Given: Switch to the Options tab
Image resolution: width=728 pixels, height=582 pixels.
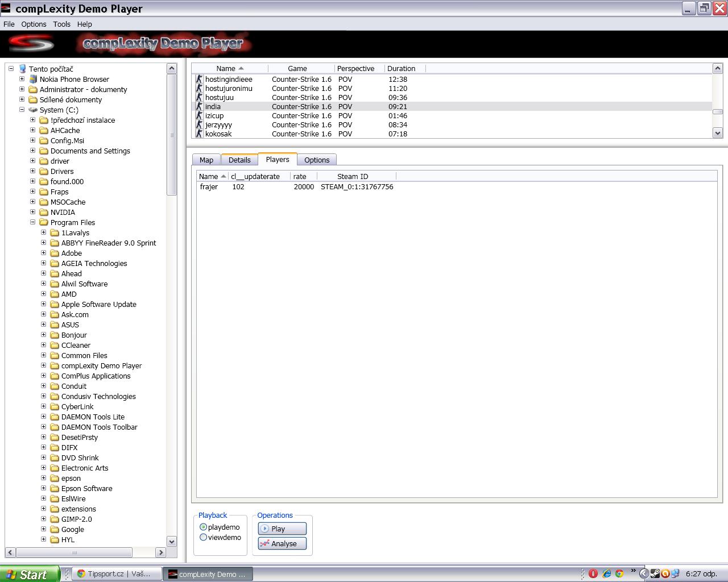Looking at the screenshot, I should [317, 160].
